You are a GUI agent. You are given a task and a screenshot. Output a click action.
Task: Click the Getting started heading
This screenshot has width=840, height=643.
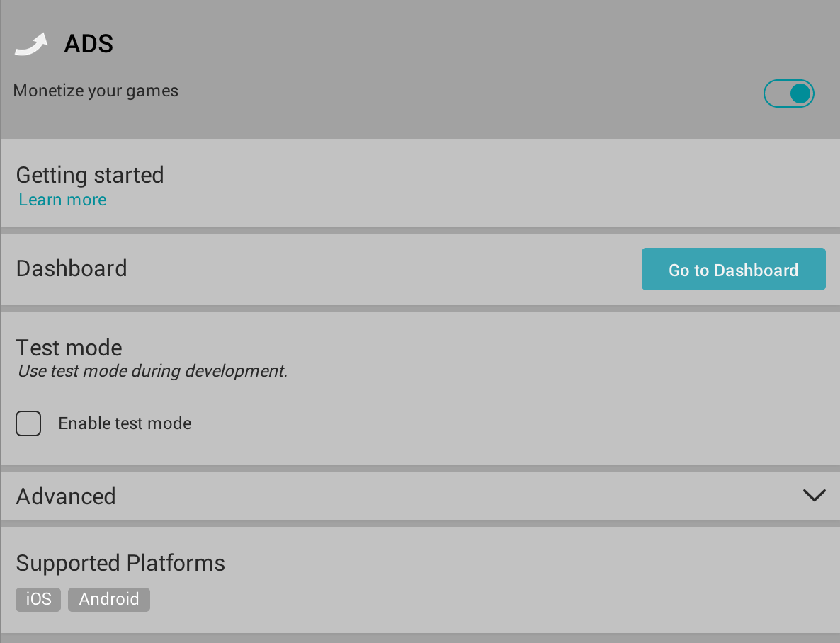tap(90, 175)
